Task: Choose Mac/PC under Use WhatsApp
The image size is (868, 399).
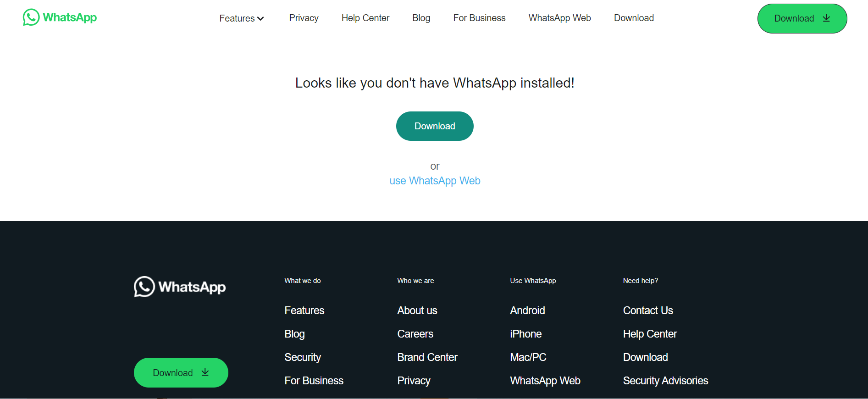Action: coord(528,357)
